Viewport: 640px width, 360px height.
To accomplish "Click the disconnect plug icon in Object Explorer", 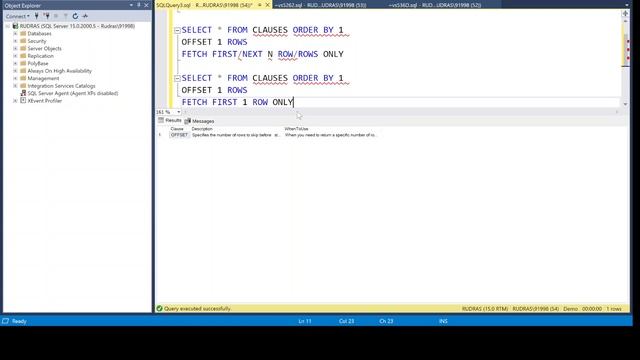I will pos(47,16).
